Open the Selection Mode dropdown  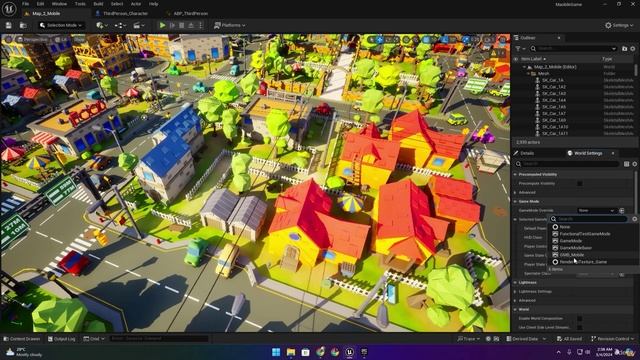click(61, 25)
